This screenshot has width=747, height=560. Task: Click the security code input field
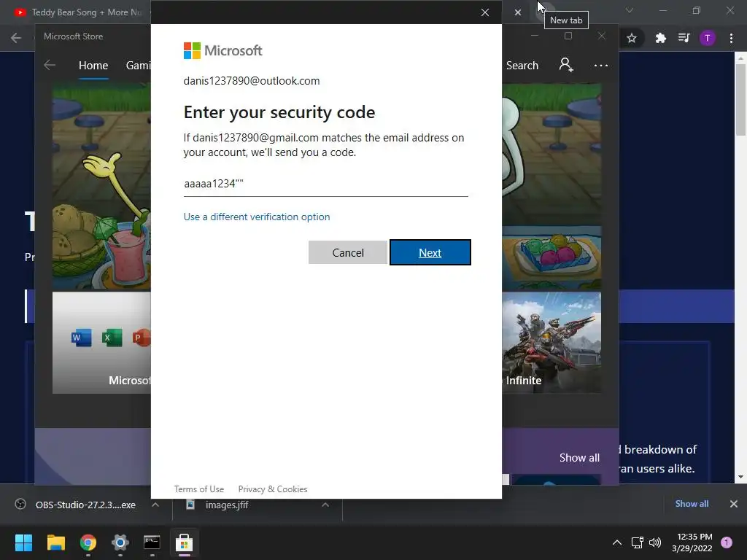tap(326, 184)
